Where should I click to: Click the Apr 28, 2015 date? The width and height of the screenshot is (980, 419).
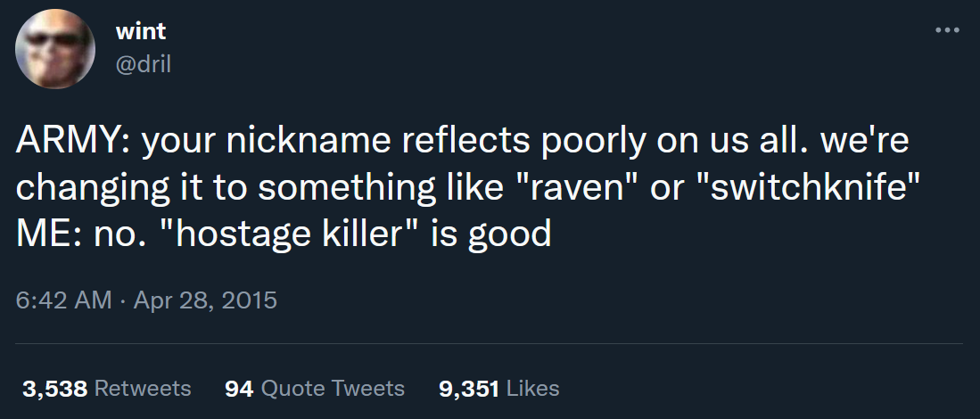pyautogui.click(x=205, y=300)
